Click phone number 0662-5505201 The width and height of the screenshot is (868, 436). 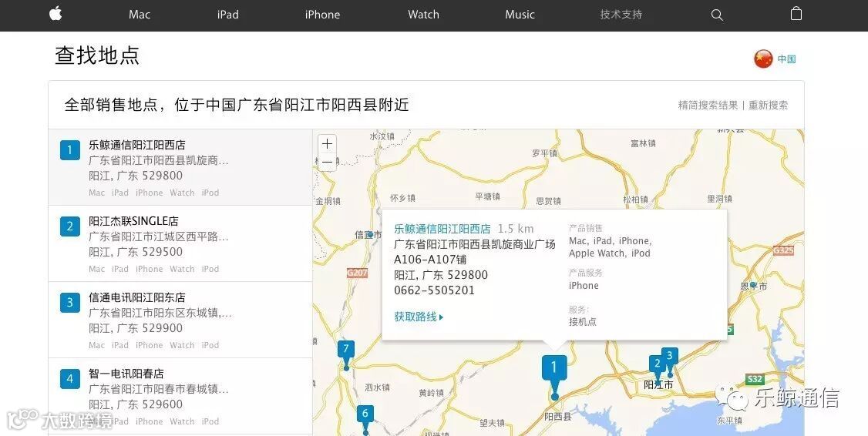pos(434,290)
